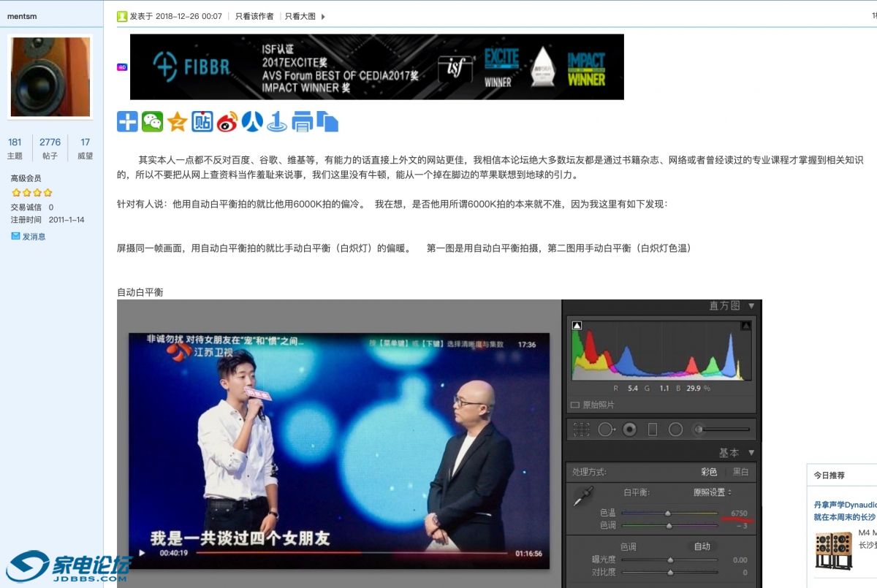This screenshot has height=588, width=877.
Task: Select the white balance eyedropper tool
Action: [582, 497]
